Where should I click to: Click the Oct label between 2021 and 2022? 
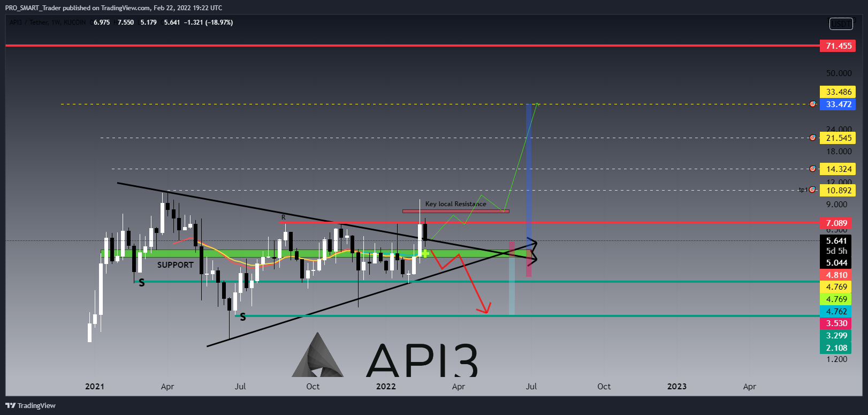pyautogui.click(x=313, y=387)
